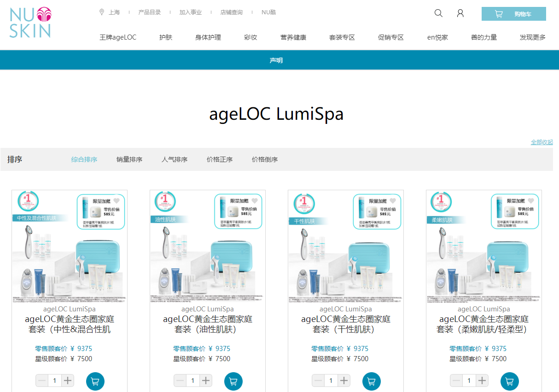The height and width of the screenshot is (392, 559).
Task: Open 王牌ageLOC menu
Action: click(x=118, y=37)
